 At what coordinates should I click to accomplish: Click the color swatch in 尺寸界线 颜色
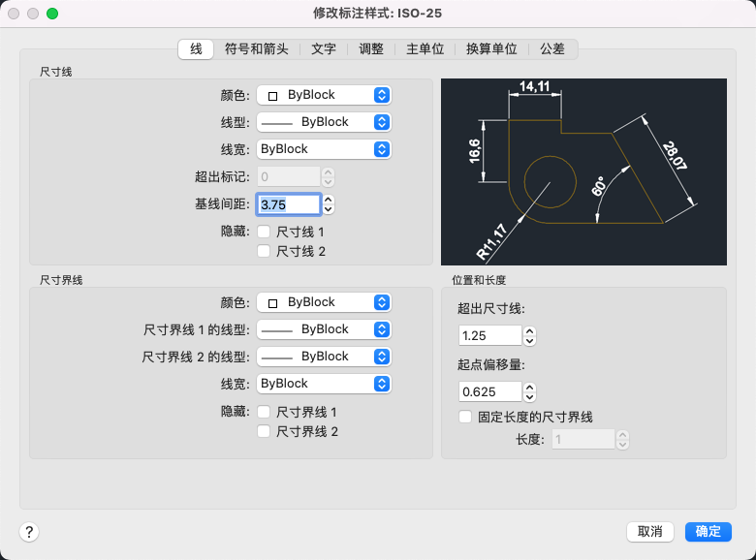coord(273,303)
